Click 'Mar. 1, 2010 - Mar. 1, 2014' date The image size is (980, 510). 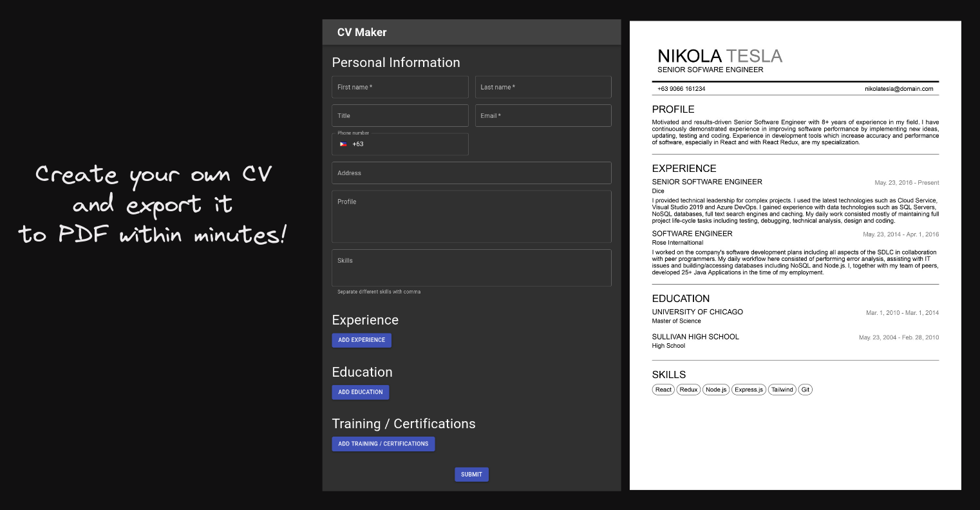(x=902, y=313)
